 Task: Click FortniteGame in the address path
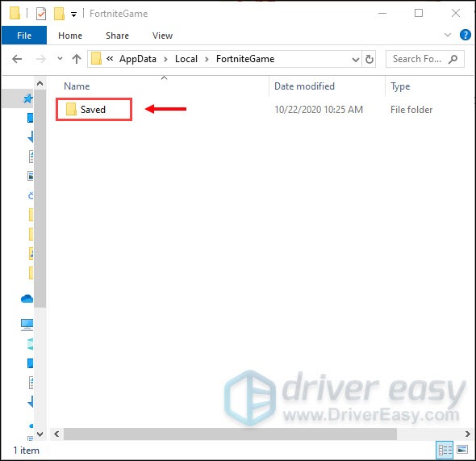(x=245, y=59)
